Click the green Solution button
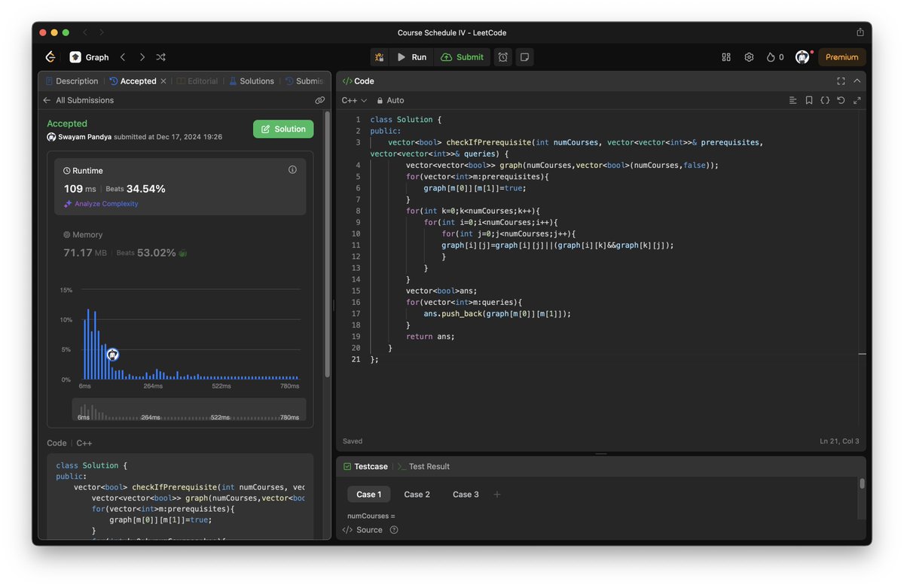904x588 pixels. pyautogui.click(x=283, y=129)
